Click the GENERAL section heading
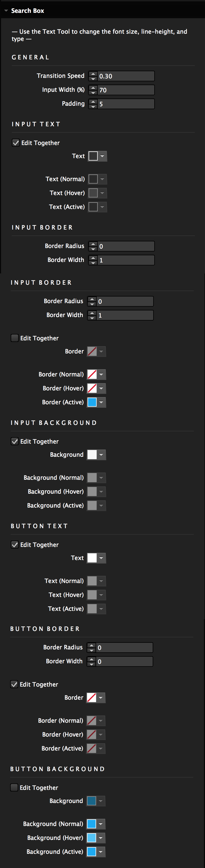This screenshot has height=868, width=205. tap(31, 57)
